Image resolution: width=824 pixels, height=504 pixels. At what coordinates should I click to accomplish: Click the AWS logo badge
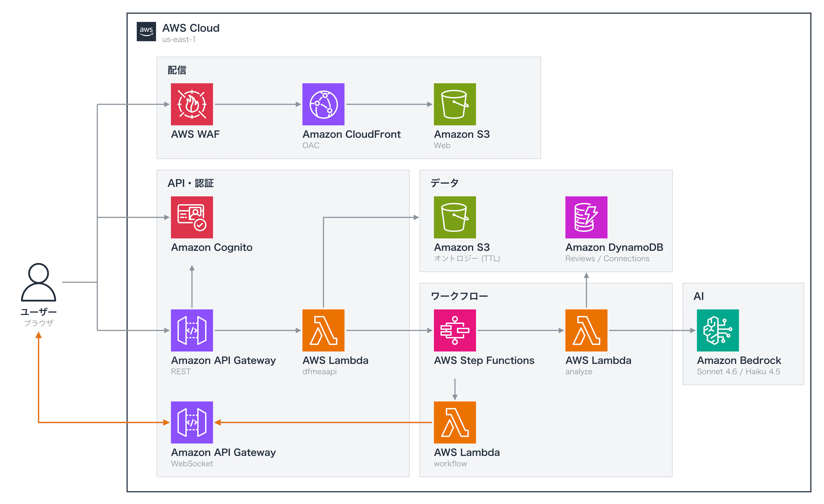pos(146,31)
